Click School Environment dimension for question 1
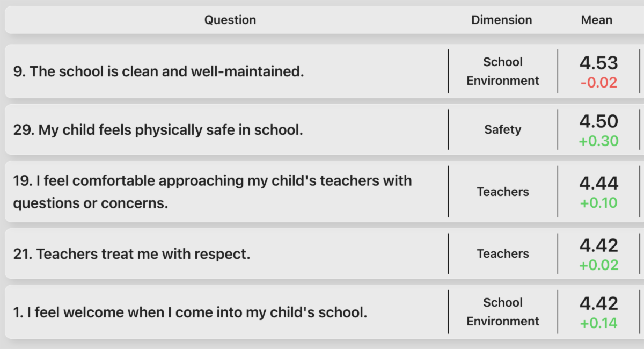This screenshot has height=349, width=644. (x=502, y=312)
